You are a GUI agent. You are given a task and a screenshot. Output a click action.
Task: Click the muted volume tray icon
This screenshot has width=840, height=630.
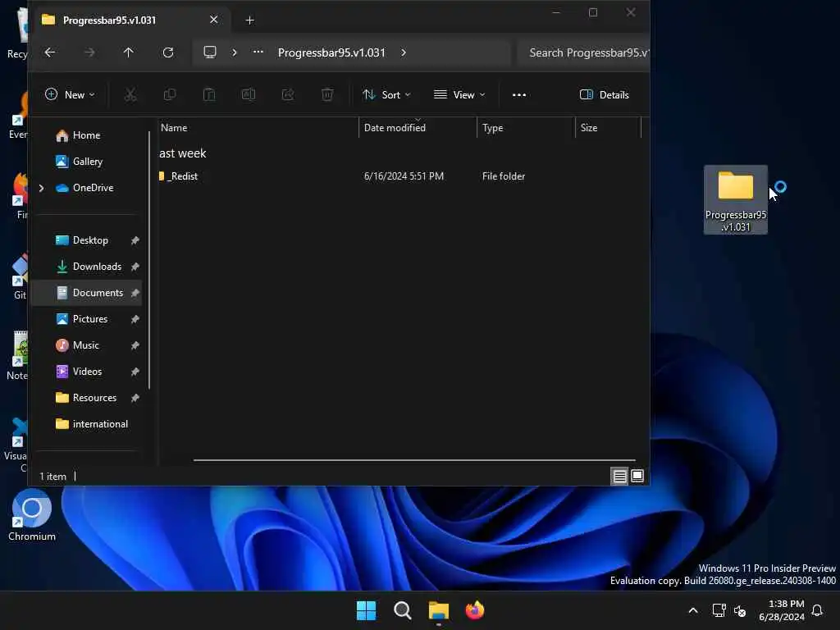(741, 610)
